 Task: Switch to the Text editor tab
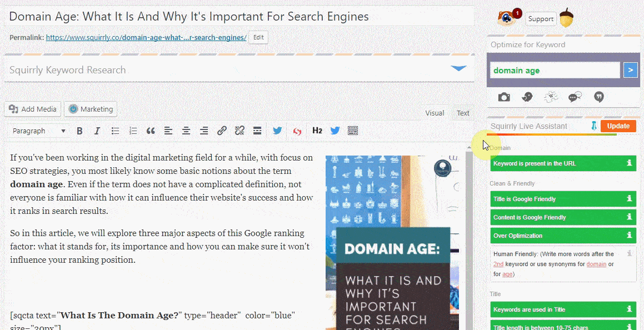point(463,113)
